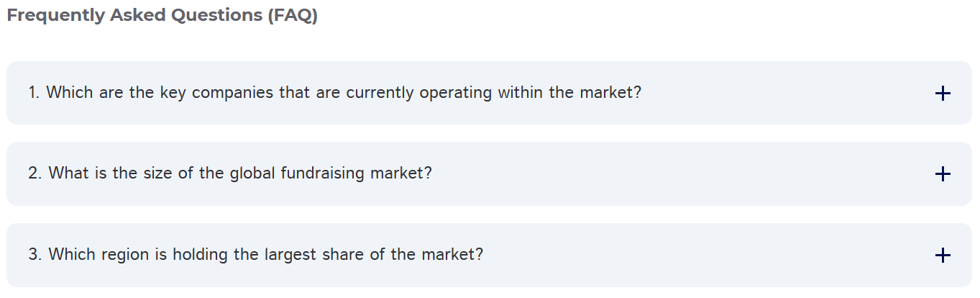Image resolution: width=980 pixels, height=298 pixels.
Task: Click the plus icon for largest share question
Action: pyautogui.click(x=943, y=256)
